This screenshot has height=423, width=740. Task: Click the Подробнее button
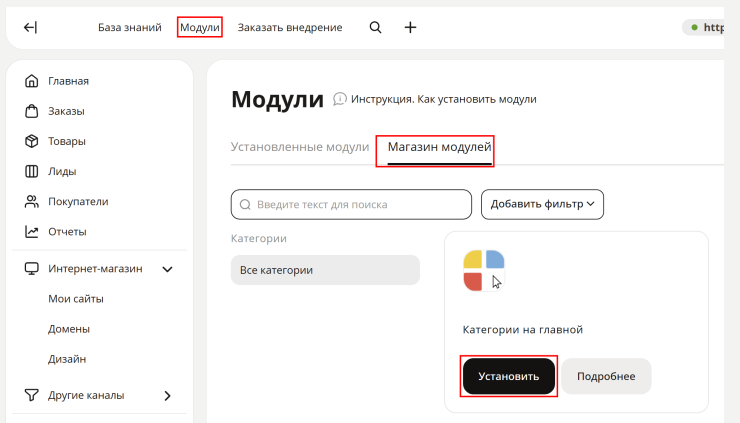click(x=606, y=376)
